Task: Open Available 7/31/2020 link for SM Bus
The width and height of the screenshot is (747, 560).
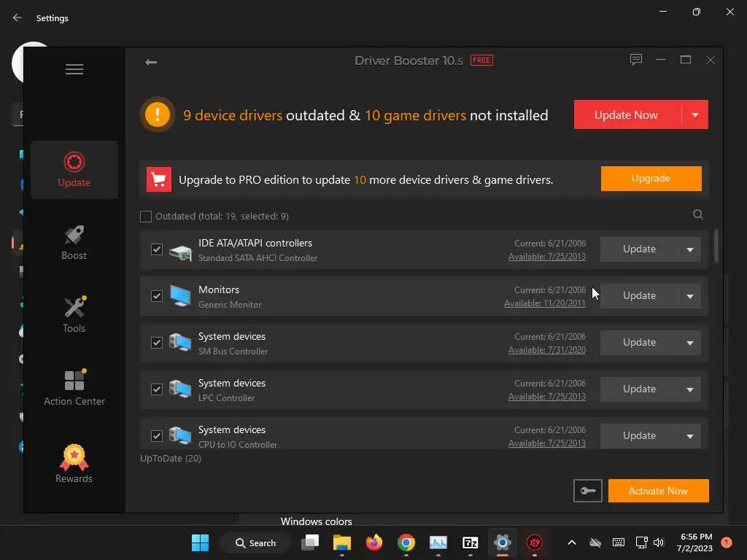Action: coord(547,350)
